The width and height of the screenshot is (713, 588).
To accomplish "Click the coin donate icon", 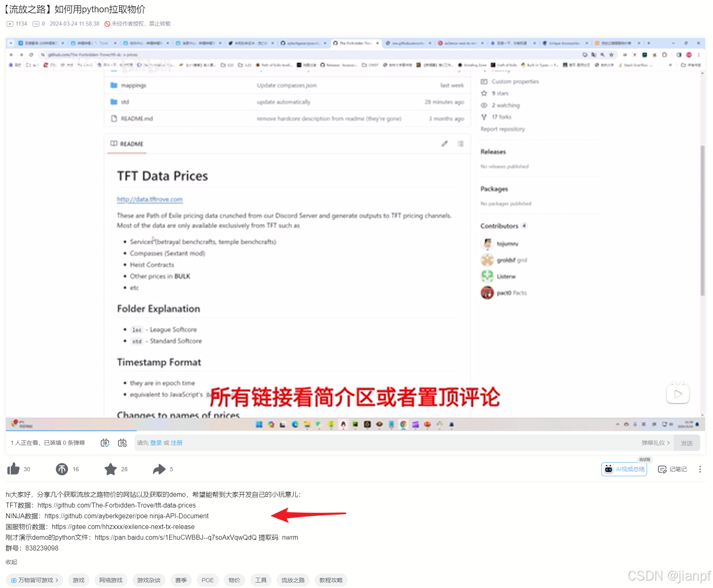I will tap(62, 469).
